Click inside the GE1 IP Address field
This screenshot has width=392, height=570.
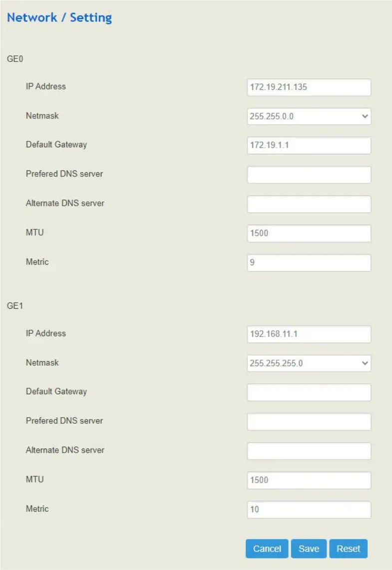[x=309, y=333]
